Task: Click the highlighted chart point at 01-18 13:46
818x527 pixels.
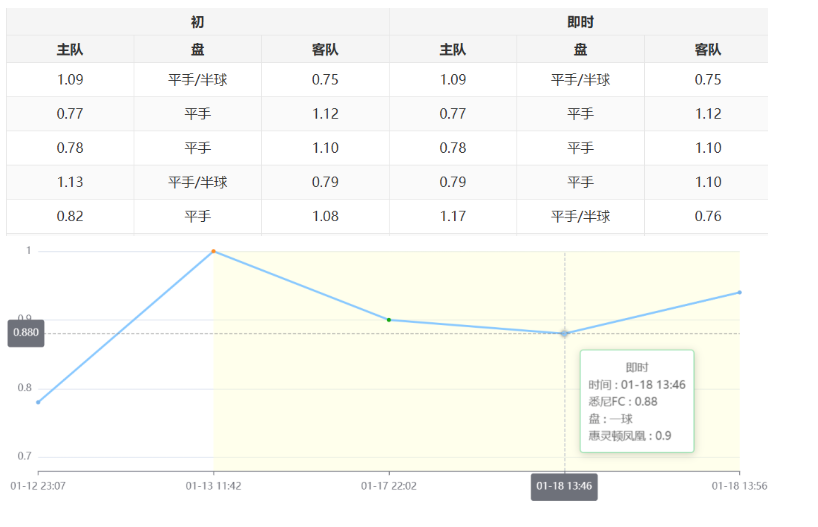Action: tap(565, 333)
